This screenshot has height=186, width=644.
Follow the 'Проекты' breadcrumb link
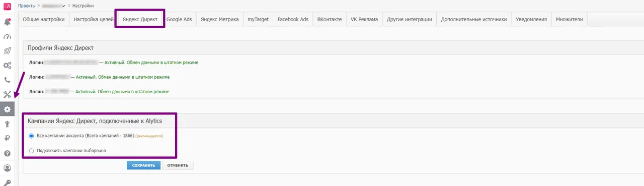[27, 6]
